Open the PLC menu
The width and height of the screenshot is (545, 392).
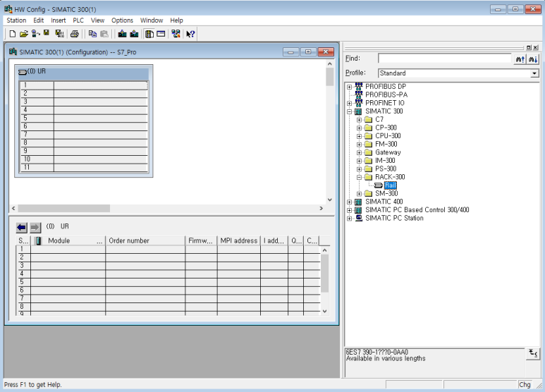(x=78, y=20)
